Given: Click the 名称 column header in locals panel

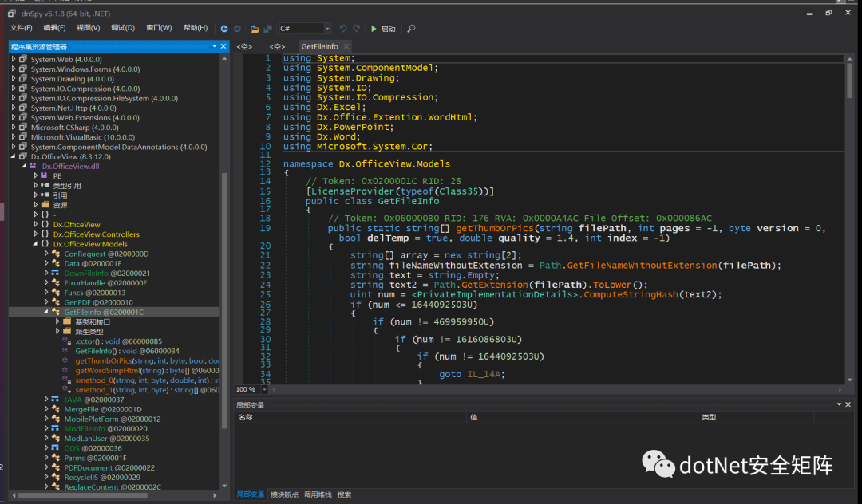Looking at the screenshot, I should point(246,417).
